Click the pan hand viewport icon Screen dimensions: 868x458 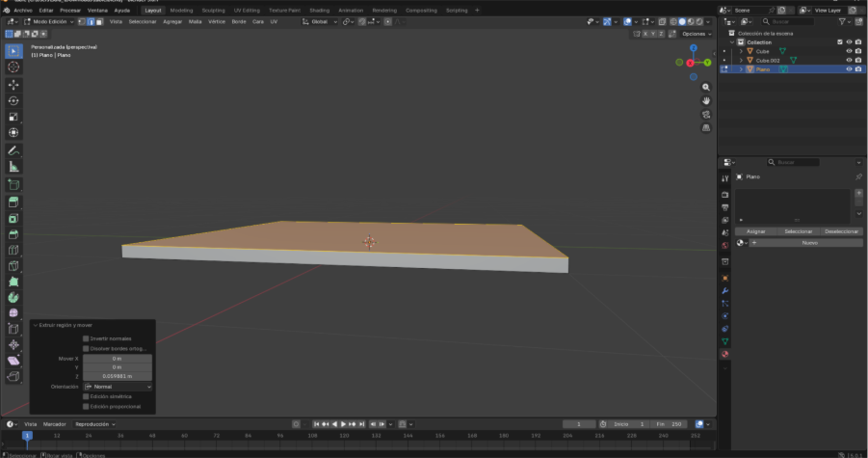click(706, 100)
